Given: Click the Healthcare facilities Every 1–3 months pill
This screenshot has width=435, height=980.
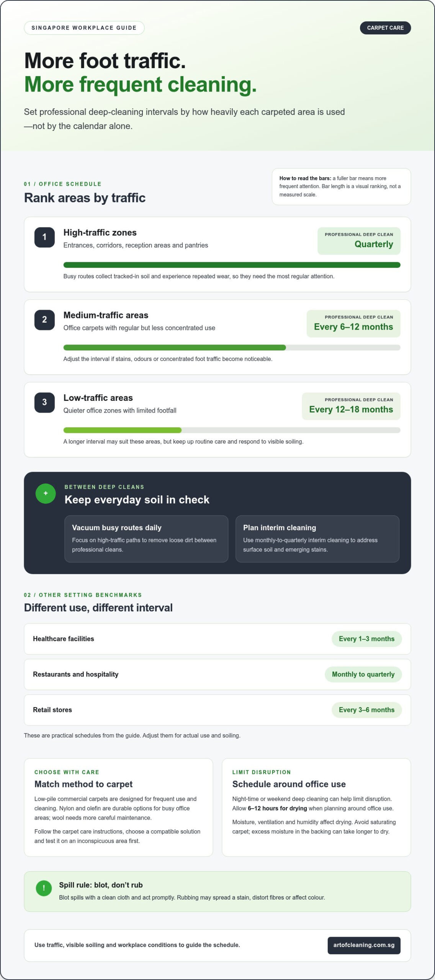Looking at the screenshot, I should click(366, 639).
